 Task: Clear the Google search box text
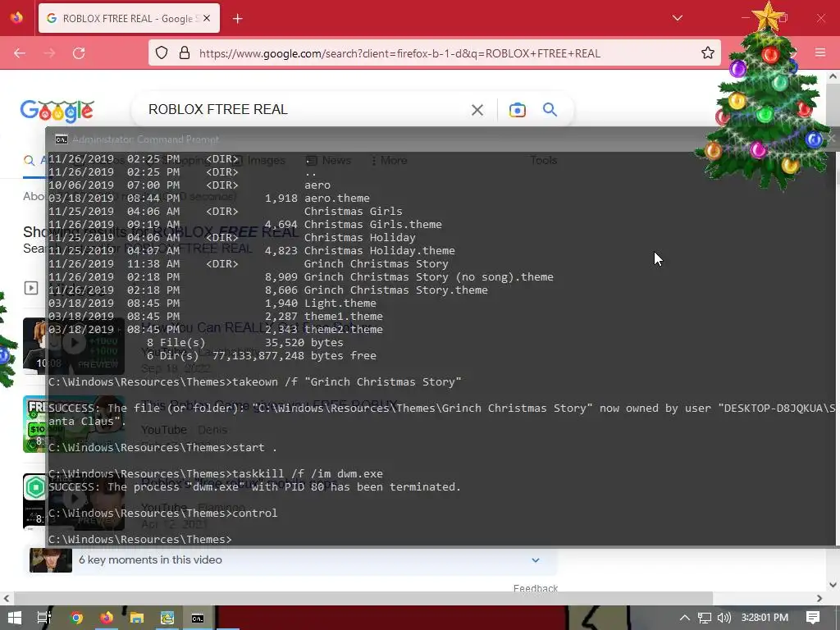[477, 110]
